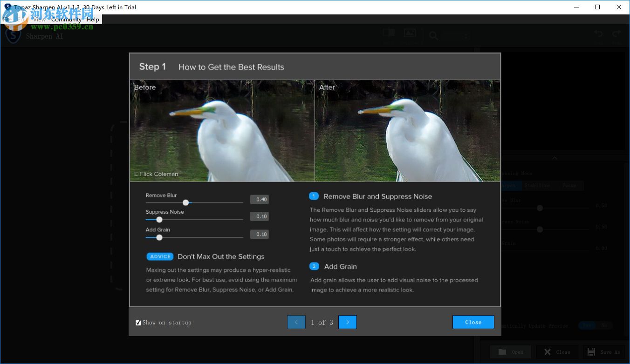This screenshot has height=364, width=630.
Task: Select the Stabilize processing mode
Action: pos(537,185)
